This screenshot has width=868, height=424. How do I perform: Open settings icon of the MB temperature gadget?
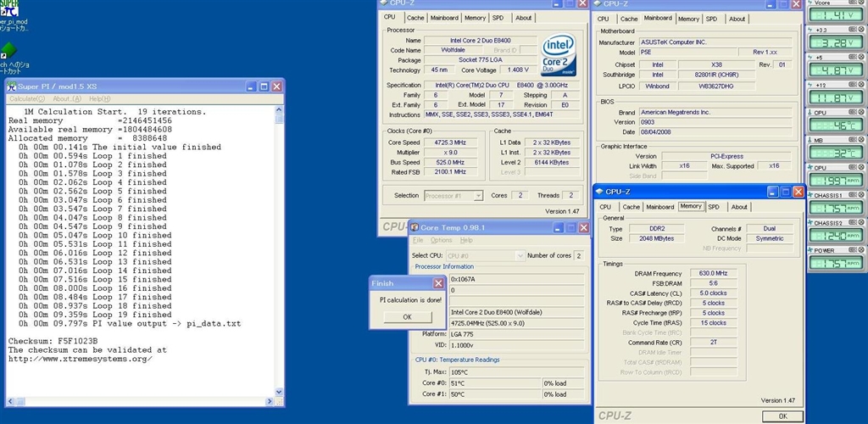(x=852, y=140)
